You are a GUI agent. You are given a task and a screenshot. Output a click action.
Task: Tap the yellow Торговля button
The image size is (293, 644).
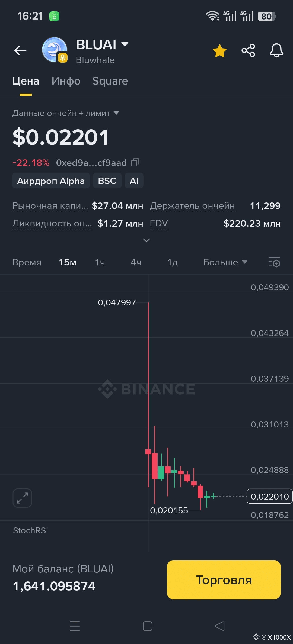224,580
